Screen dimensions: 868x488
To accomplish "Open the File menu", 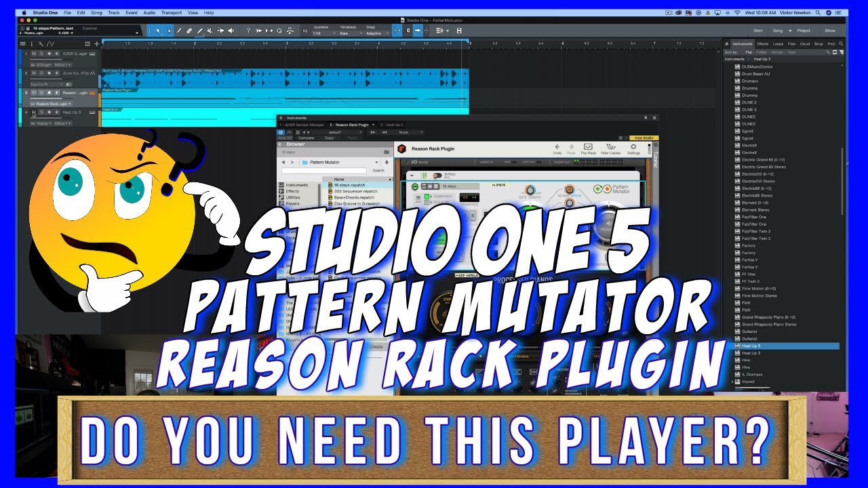I will click(67, 13).
